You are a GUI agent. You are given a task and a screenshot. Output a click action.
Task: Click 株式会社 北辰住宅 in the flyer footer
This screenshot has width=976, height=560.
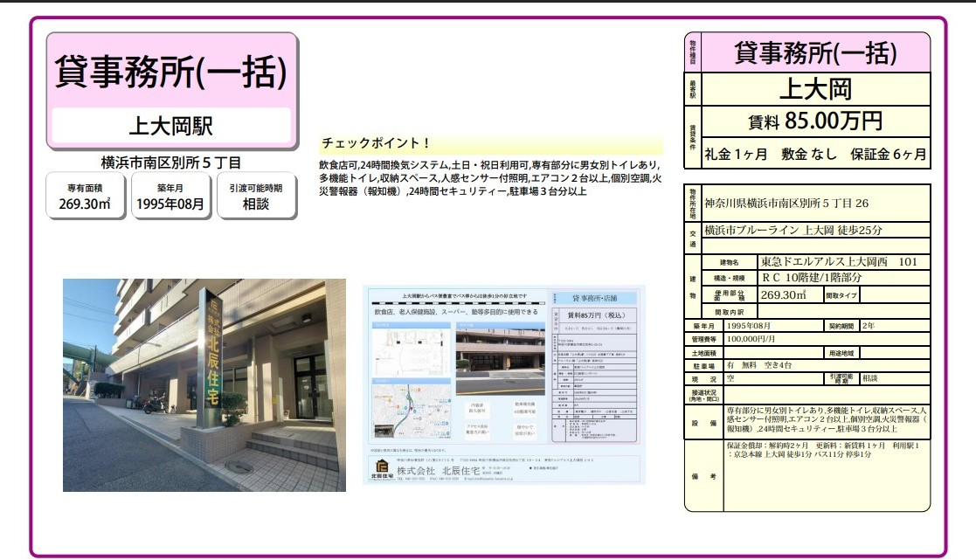[439, 471]
